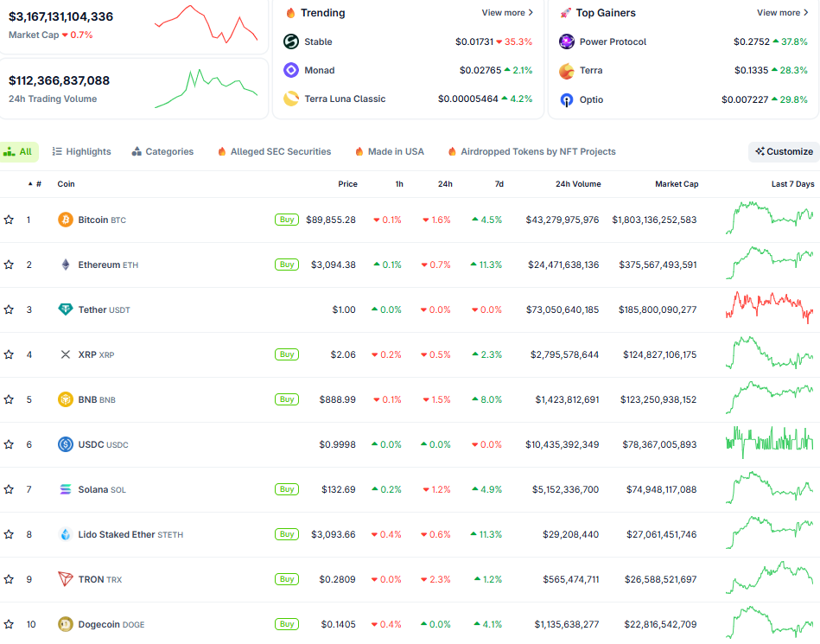Click the TRON logo icon
Image resolution: width=820 pixels, height=644 pixels.
[66, 579]
